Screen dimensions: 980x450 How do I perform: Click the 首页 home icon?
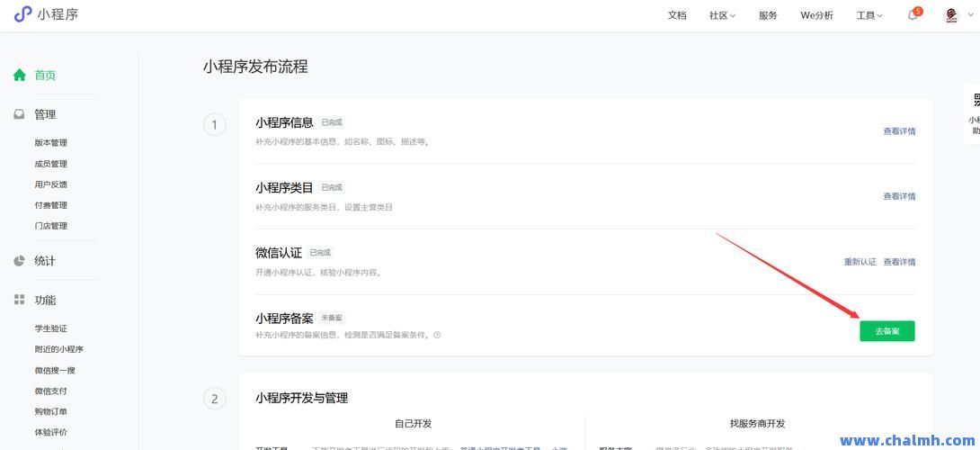(x=20, y=75)
